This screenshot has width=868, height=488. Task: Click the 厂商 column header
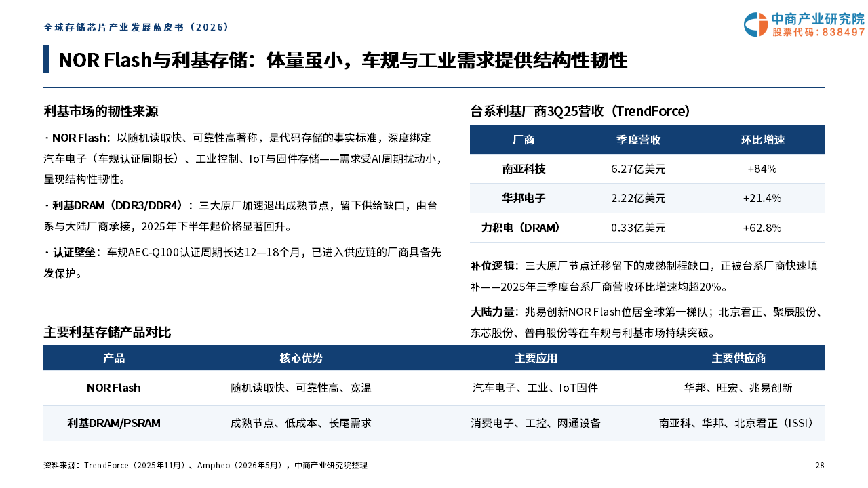(523, 140)
